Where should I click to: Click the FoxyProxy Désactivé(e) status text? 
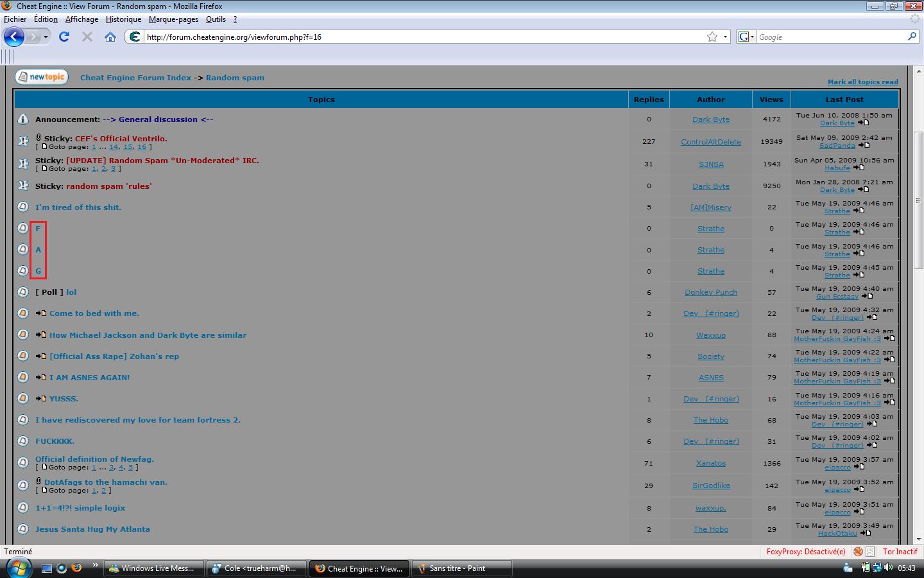[x=806, y=551]
